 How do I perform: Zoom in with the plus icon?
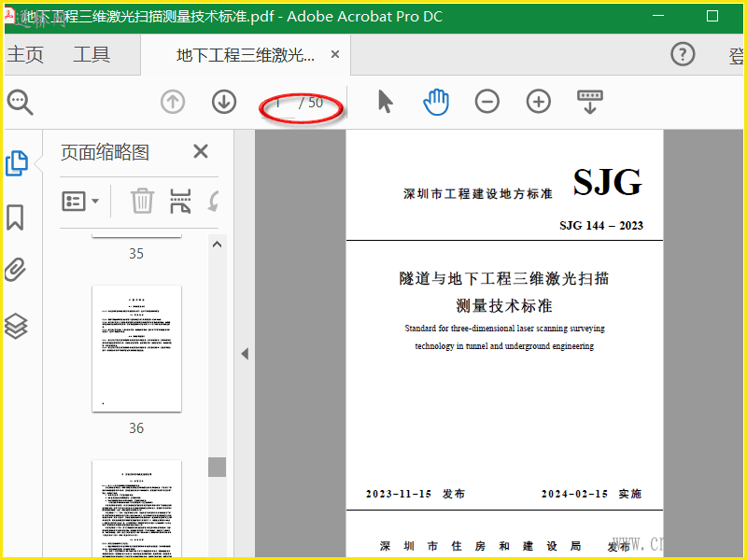[539, 102]
